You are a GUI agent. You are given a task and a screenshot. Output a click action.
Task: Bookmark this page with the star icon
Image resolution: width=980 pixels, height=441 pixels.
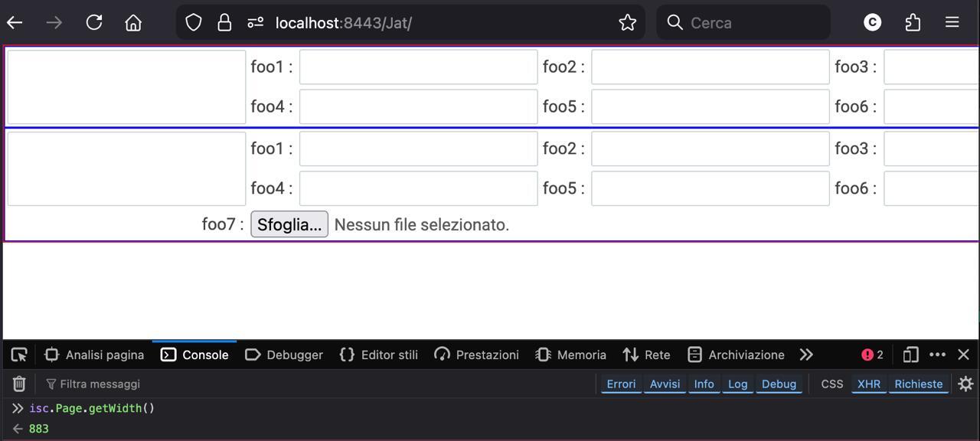coord(628,22)
